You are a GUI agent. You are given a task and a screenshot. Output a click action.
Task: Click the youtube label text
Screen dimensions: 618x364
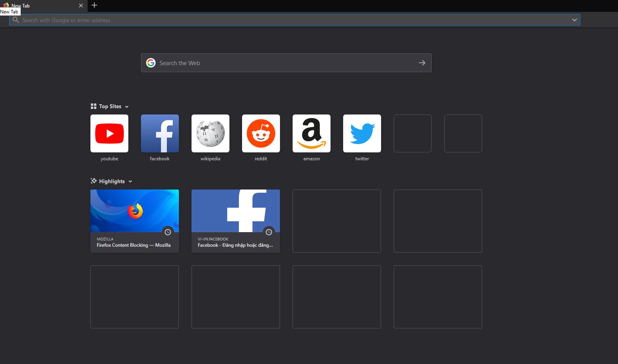coord(109,159)
